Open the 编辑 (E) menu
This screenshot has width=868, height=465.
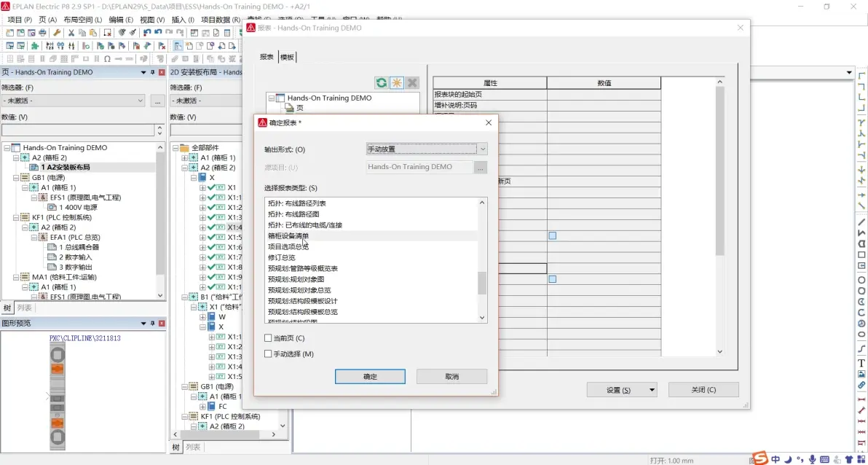121,20
